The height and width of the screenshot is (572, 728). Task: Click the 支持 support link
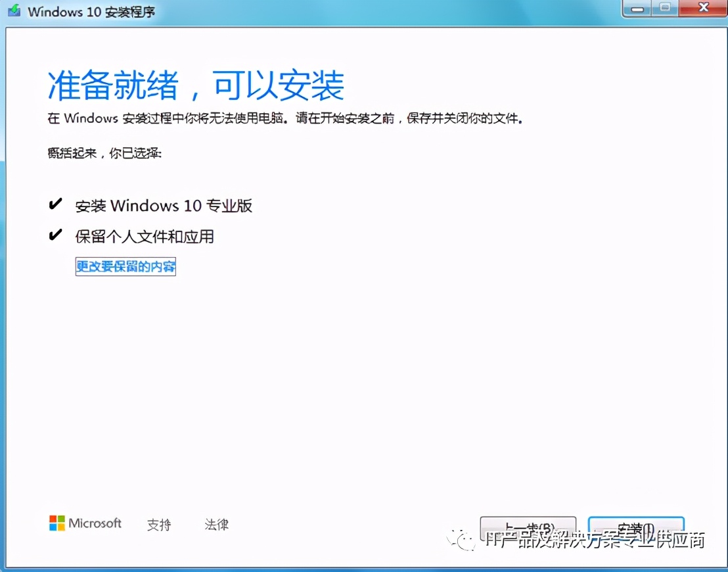[x=159, y=525]
